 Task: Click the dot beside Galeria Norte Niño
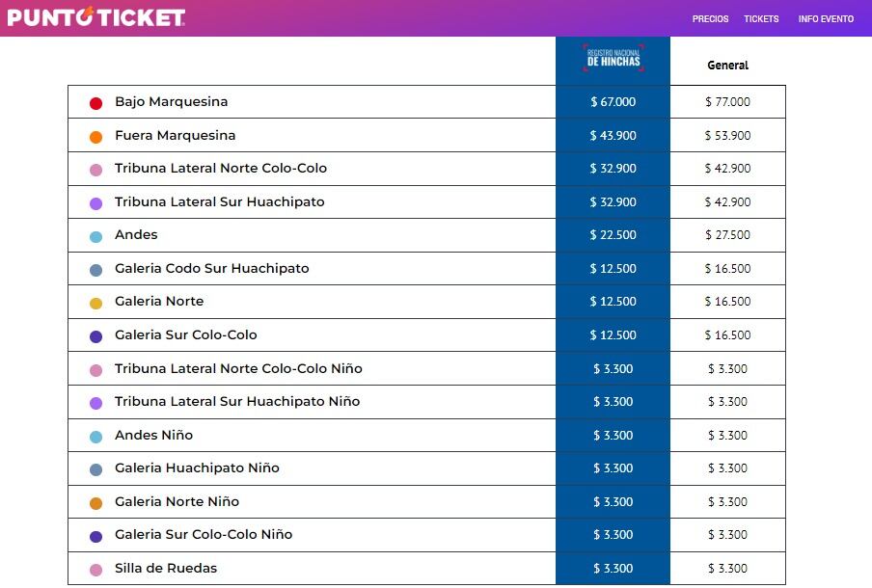[x=95, y=503]
